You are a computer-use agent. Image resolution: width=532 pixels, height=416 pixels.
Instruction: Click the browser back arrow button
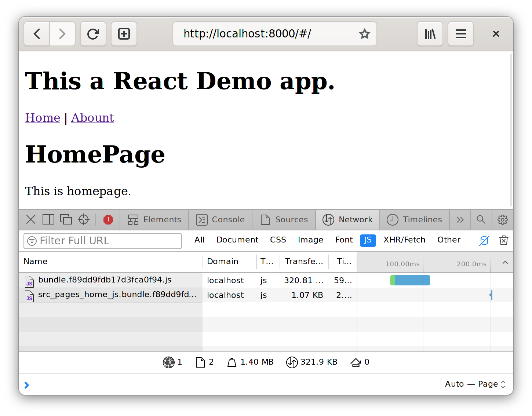click(37, 34)
